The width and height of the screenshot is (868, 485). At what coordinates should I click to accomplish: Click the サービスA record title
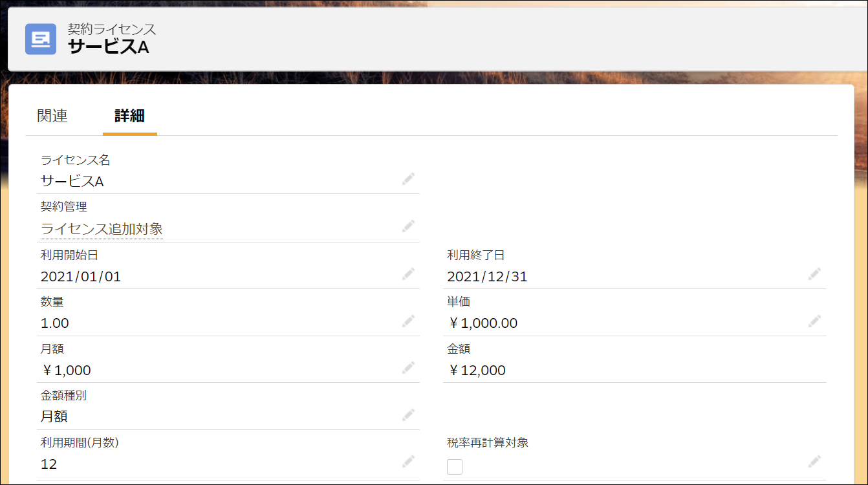[109, 47]
